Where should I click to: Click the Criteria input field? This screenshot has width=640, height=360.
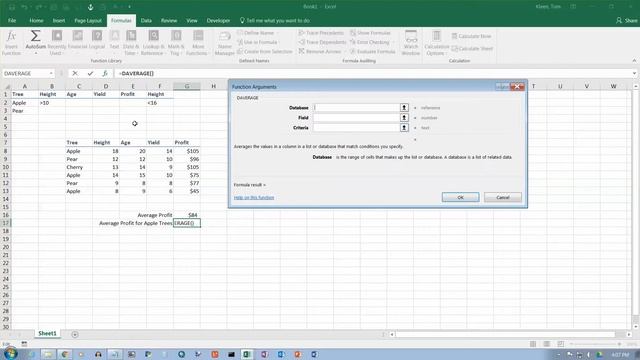pos(356,128)
